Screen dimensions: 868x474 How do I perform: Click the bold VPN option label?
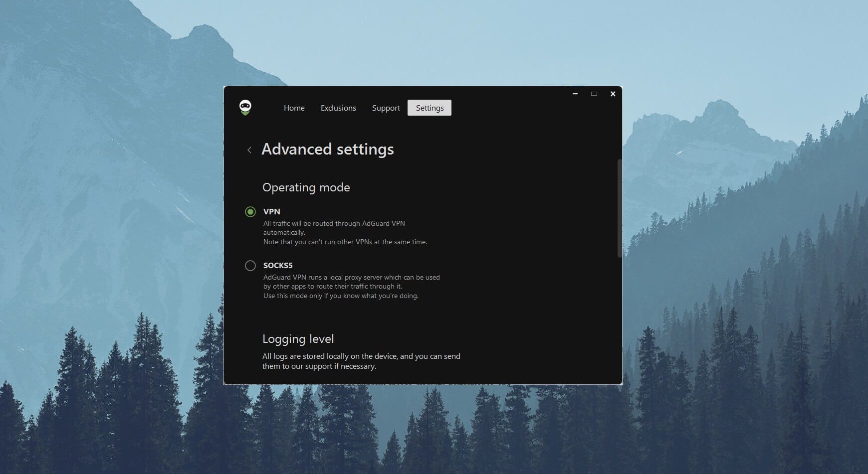[272, 211]
